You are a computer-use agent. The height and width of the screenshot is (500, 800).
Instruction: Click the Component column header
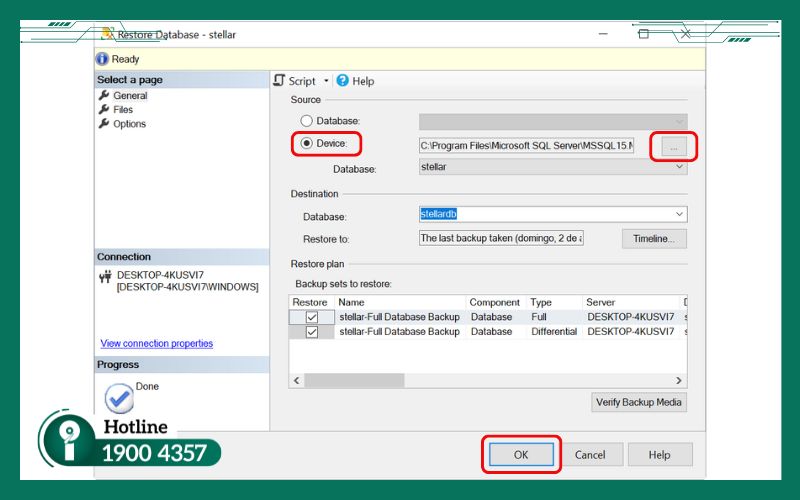tap(495, 302)
